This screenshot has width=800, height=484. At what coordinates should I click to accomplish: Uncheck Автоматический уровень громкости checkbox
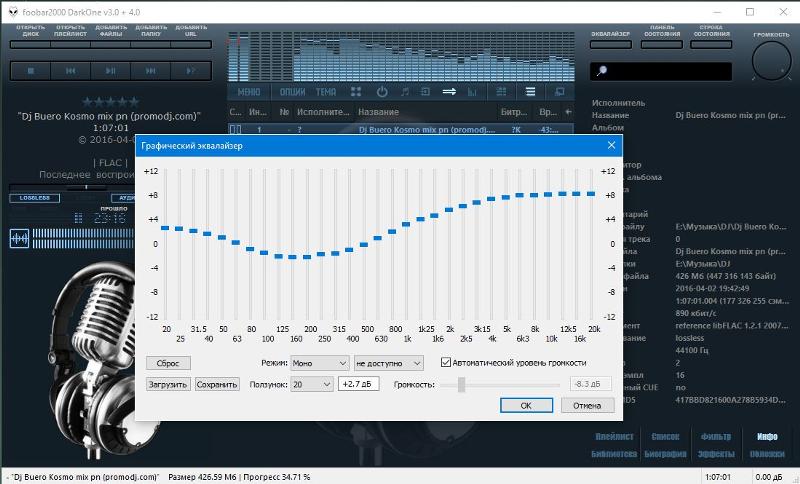point(446,363)
